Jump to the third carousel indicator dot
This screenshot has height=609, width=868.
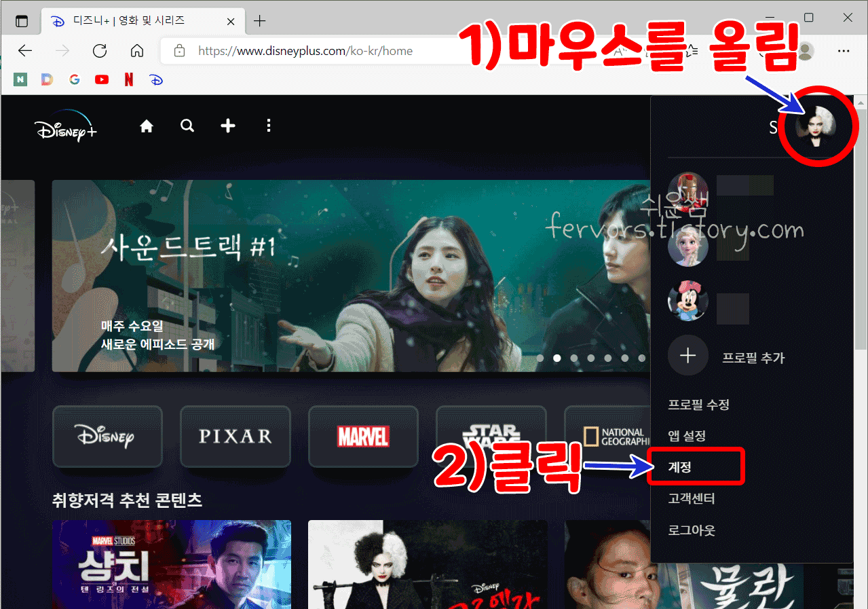click(x=574, y=358)
